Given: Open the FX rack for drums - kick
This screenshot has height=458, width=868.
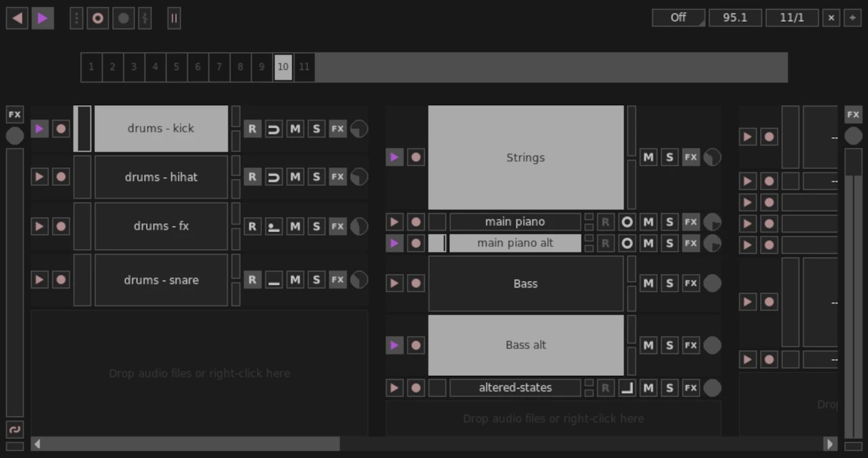Looking at the screenshot, I should coord(337,128).
